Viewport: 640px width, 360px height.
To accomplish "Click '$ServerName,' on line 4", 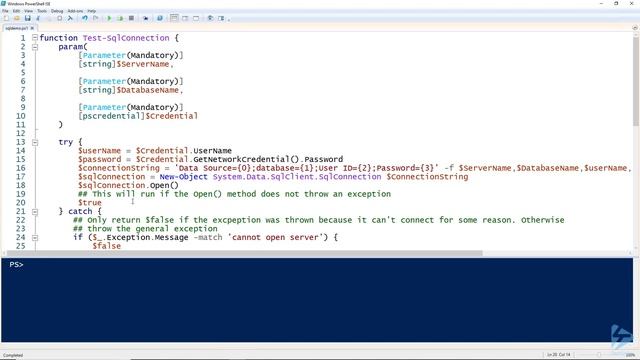I will (145, 64).
